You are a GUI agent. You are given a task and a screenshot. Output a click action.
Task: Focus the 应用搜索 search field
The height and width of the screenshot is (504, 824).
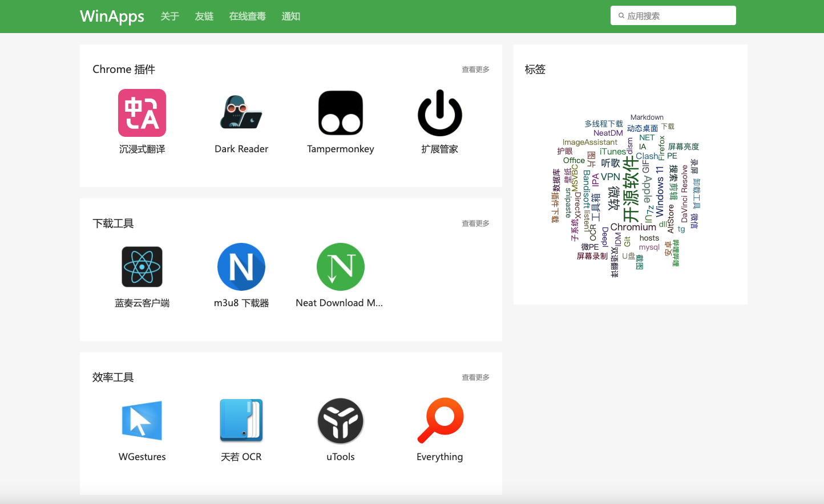tap(673, 15)
